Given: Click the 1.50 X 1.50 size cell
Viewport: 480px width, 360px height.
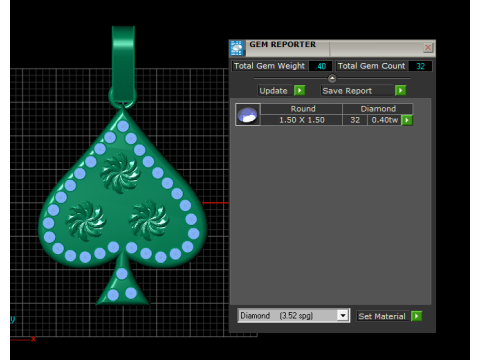Looking at the screenshot, I should (302, 120).
